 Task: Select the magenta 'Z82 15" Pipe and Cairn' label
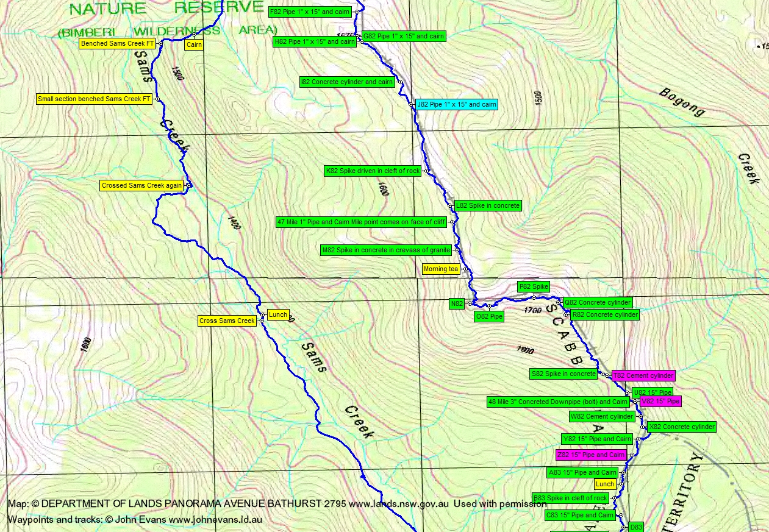pos(591,455)
